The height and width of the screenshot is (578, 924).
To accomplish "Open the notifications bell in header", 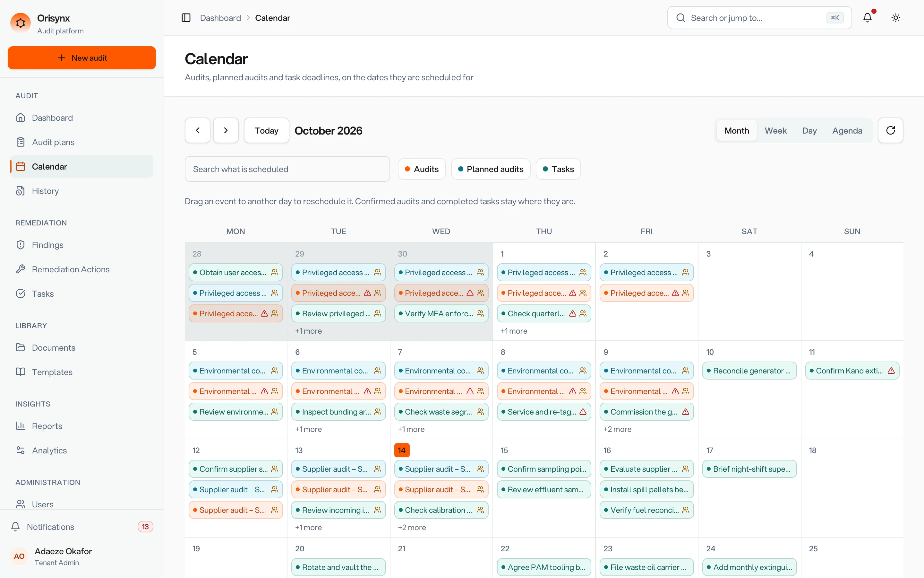I will point(868,18).
